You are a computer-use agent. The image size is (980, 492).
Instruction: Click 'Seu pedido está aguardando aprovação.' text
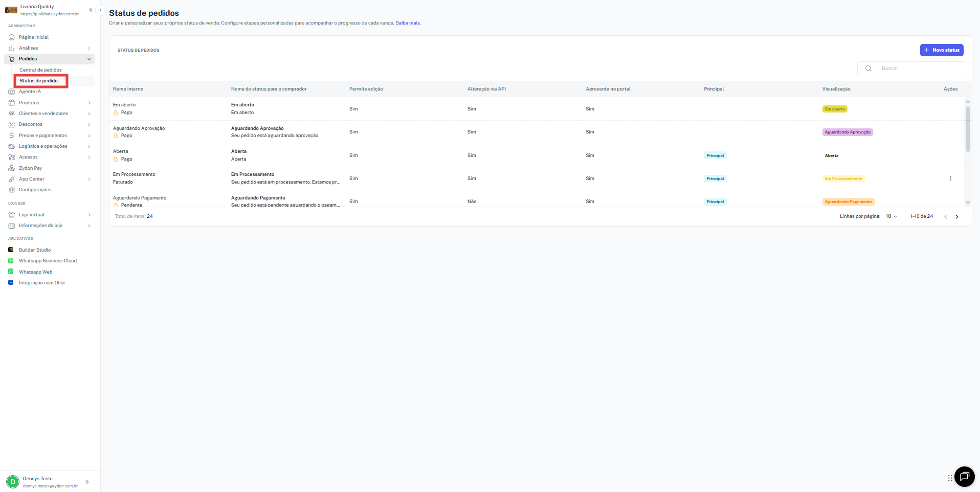[275, 136]
